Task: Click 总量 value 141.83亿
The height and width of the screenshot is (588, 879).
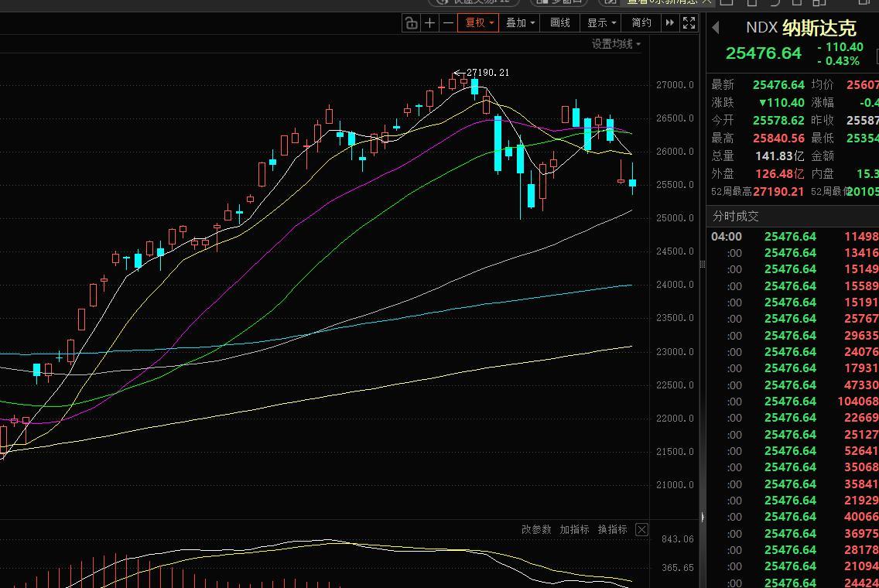Action: pyautogui.click(x=779, y=156)
